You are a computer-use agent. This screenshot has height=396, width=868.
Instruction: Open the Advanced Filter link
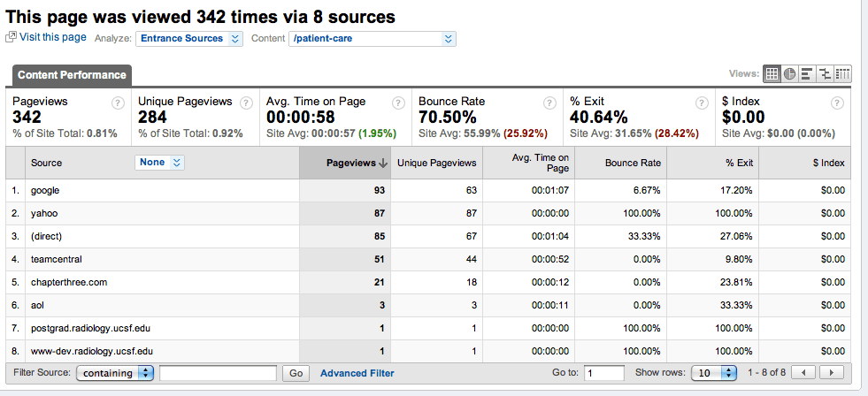click(x=357, y=373)
